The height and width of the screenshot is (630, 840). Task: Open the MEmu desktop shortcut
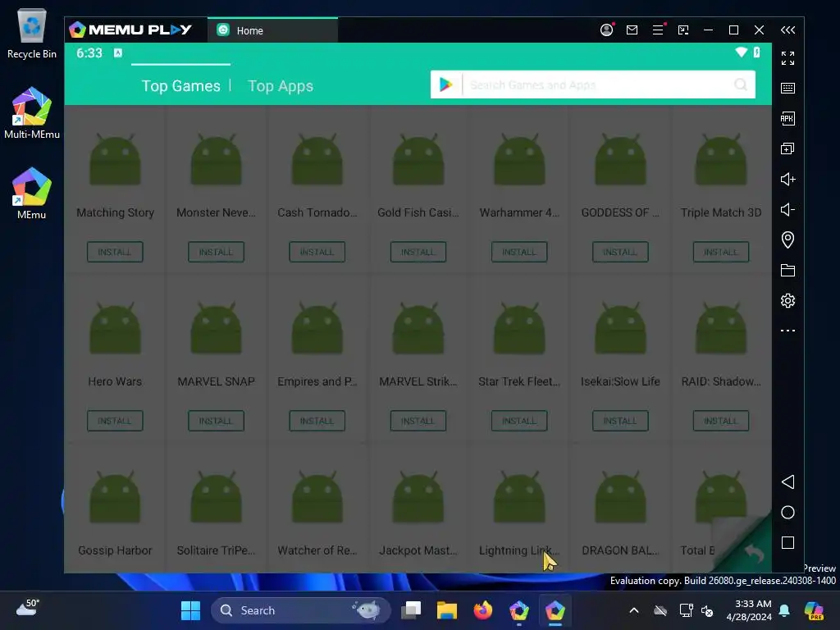[x=32, y=194]
